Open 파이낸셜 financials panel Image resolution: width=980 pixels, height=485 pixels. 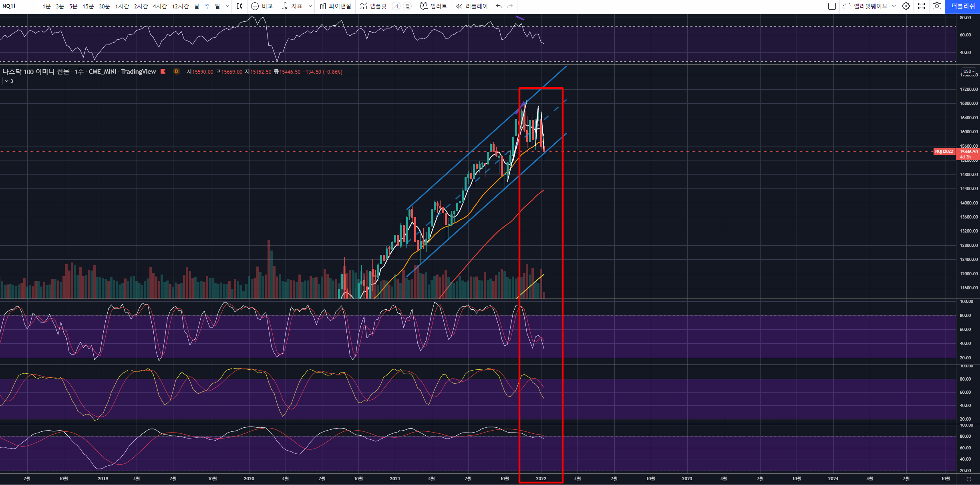pos(335,6)
